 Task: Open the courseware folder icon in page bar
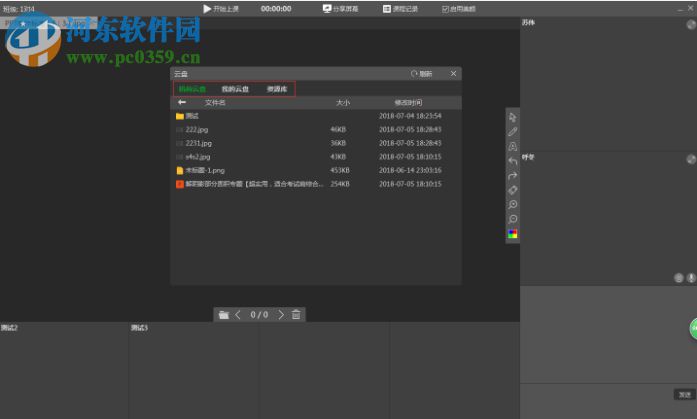click(x=224, y=315)
